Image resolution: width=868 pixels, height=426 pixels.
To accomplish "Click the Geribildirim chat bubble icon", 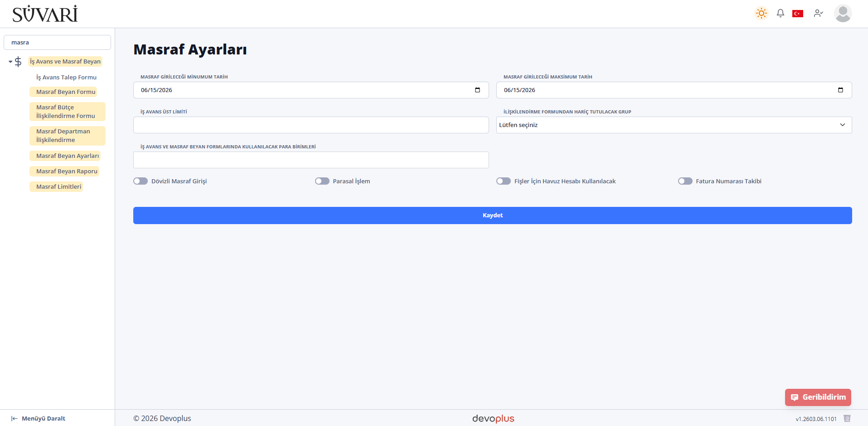I will (795, 397).
